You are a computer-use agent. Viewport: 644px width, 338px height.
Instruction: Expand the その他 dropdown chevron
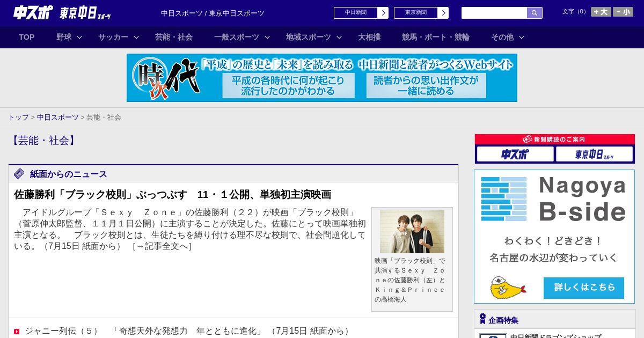522,37
